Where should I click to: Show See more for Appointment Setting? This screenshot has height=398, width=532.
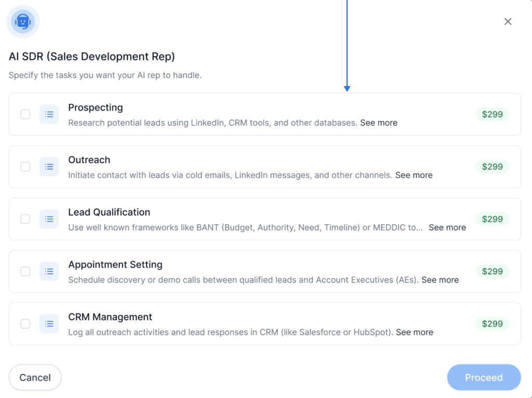440,280
